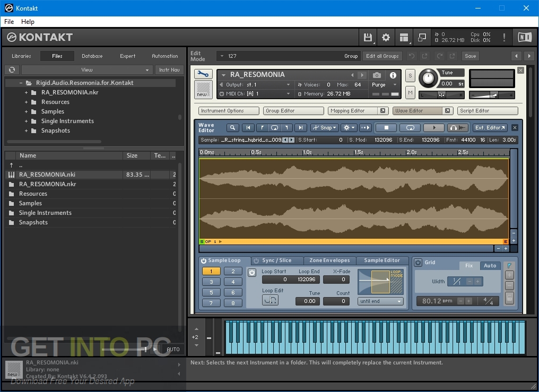Open Kontakt options gear icon
This screenshot has width=539, height=392.
tap(386, 37)
